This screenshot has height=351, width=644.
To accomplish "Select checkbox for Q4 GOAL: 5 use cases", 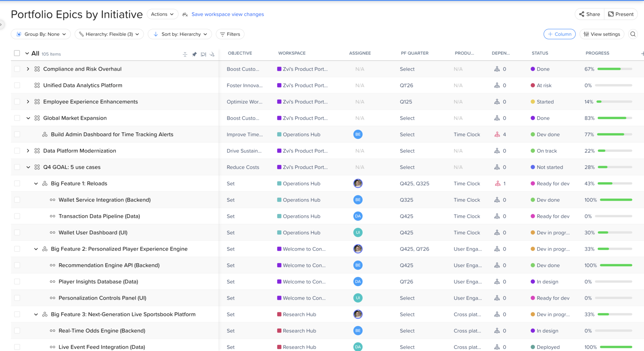I will [17, 167].
